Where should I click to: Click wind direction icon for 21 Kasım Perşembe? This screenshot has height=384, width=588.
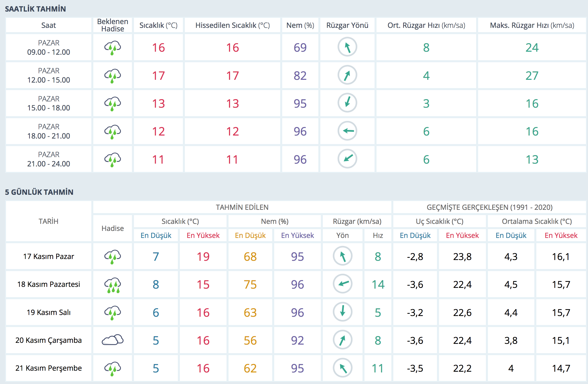[342, 368]
